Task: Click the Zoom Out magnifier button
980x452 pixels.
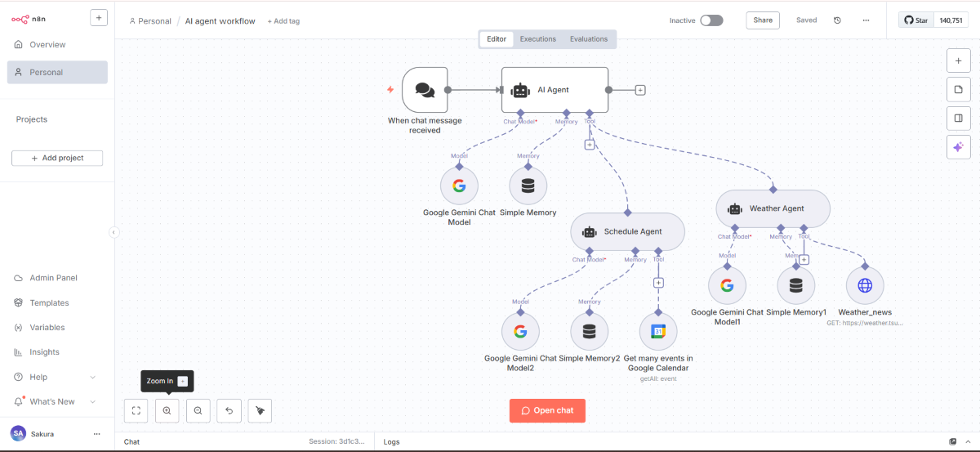Action: tap(198, 410)
